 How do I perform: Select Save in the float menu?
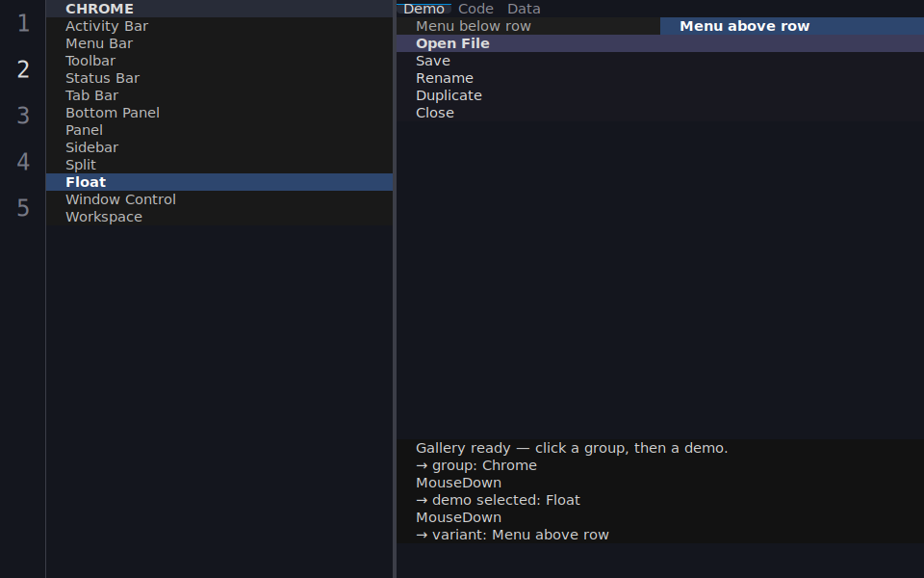[x=660, y=61]
